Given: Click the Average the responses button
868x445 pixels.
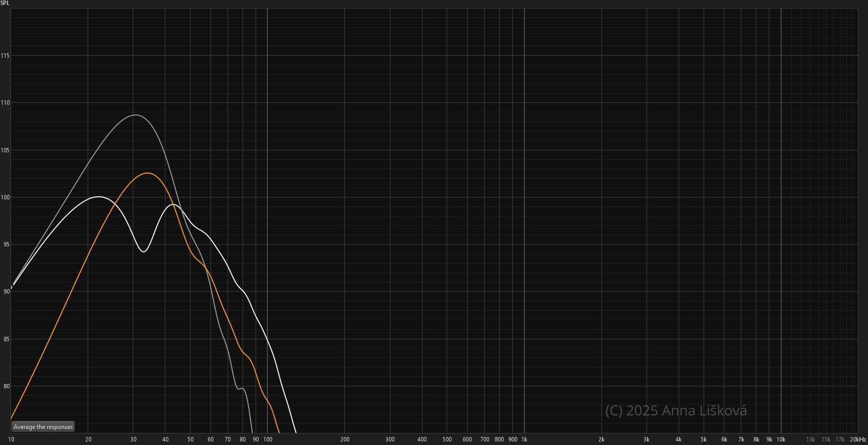Looking at the screenshot, I should (x=43, y=427).
